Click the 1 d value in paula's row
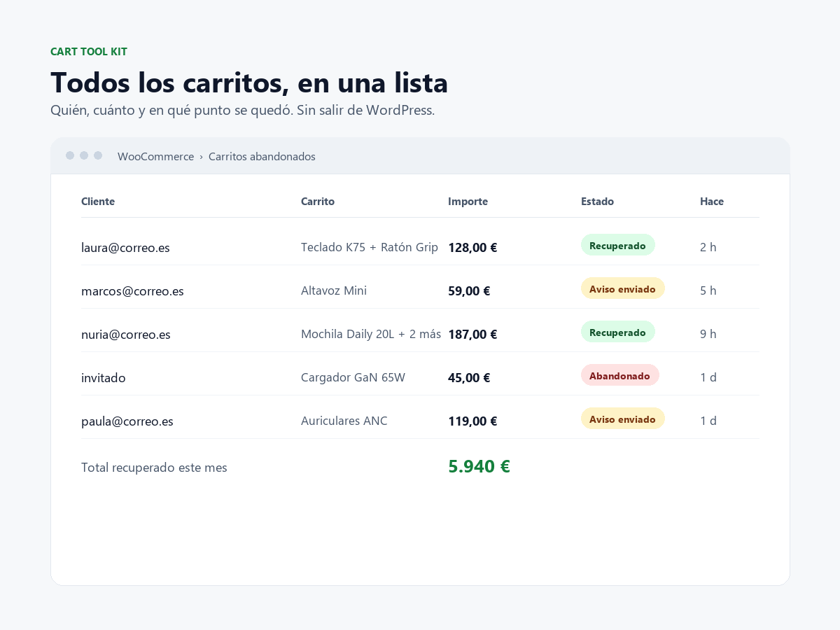 pos(708,421)
